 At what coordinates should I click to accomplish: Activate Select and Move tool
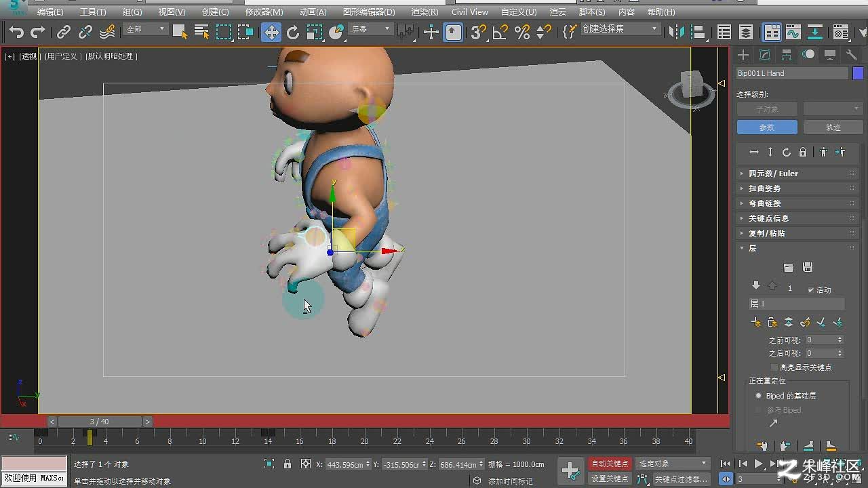click(271, 32)
